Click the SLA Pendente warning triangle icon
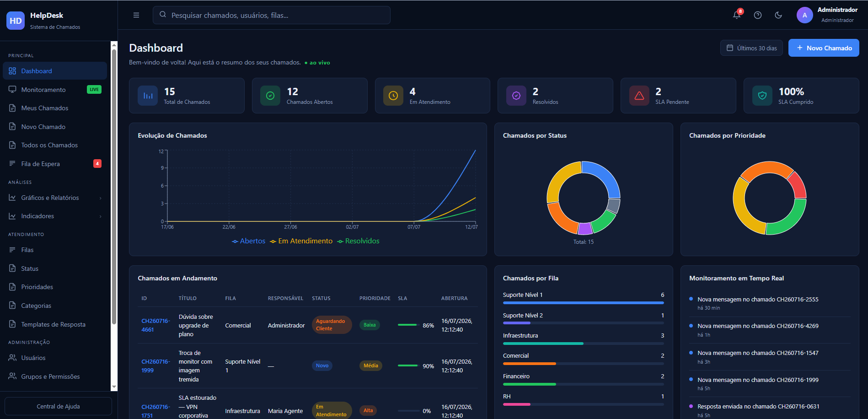The height and width of the screenshot is (419, 868). (639, 96)
